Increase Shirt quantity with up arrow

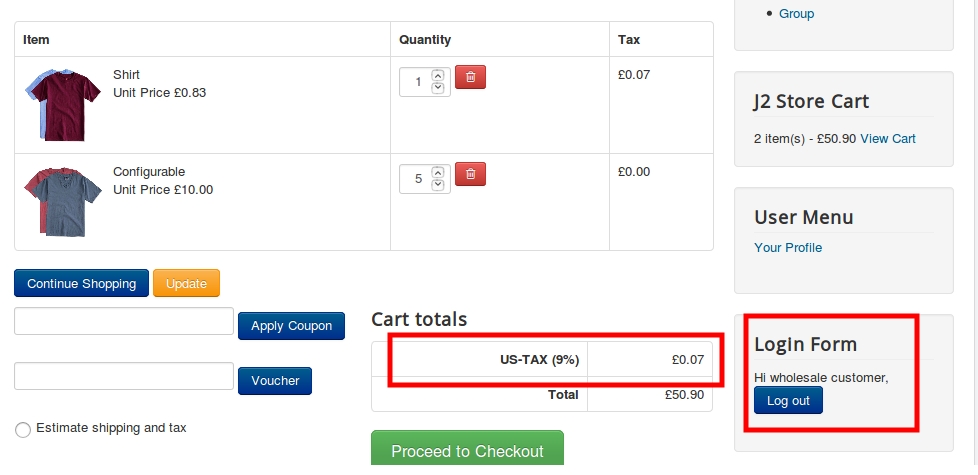[437, 75]
